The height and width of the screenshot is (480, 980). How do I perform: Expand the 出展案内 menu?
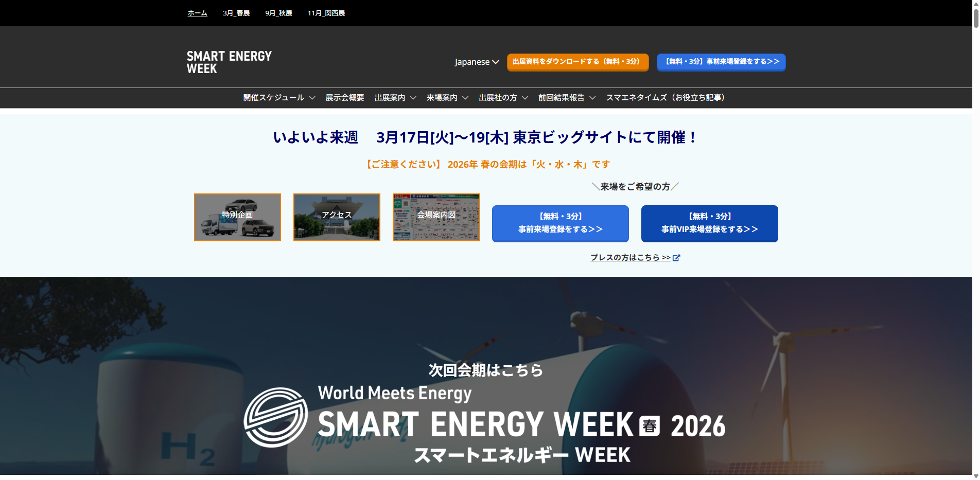(395, 98)
